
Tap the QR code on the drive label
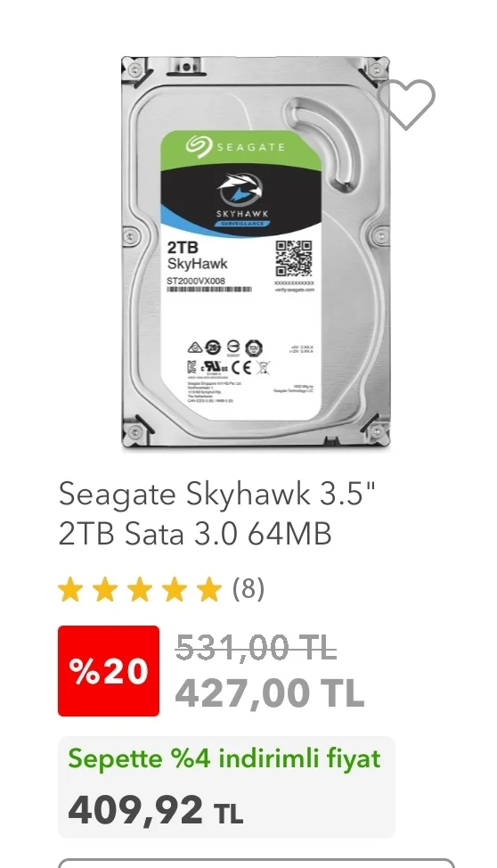click(294, 258)
